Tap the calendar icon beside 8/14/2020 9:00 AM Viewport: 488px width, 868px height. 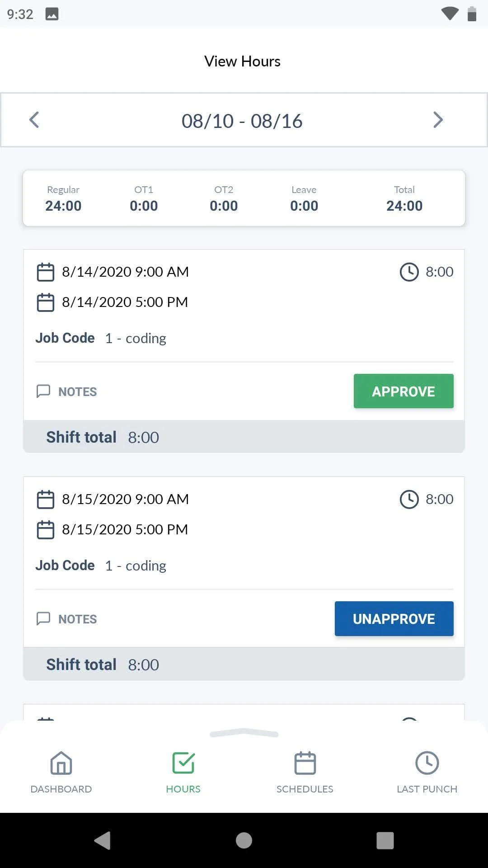pos(45,272)
